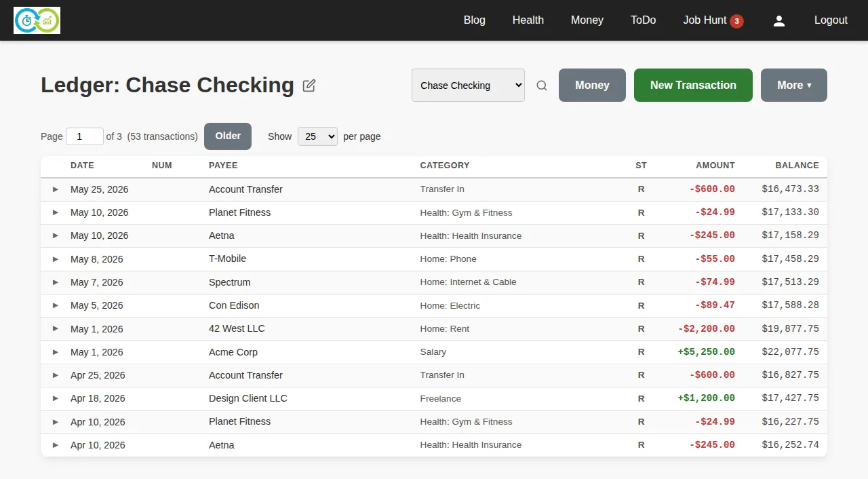This screenshot has width=868, height=479.
Task: Expand the Apr 10 Planet Fitness row
Action: [x=56, y=421]
